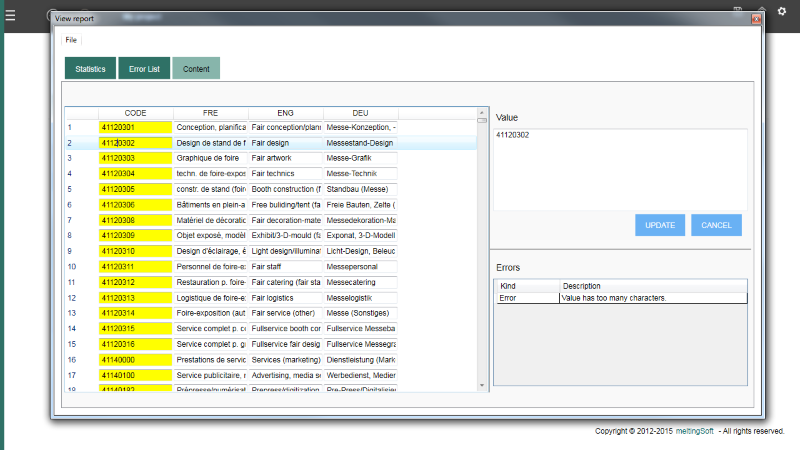Click into the Value text field
Image resolution: width=800 pixels, height=450 pixels.
[x=620, y=169]
